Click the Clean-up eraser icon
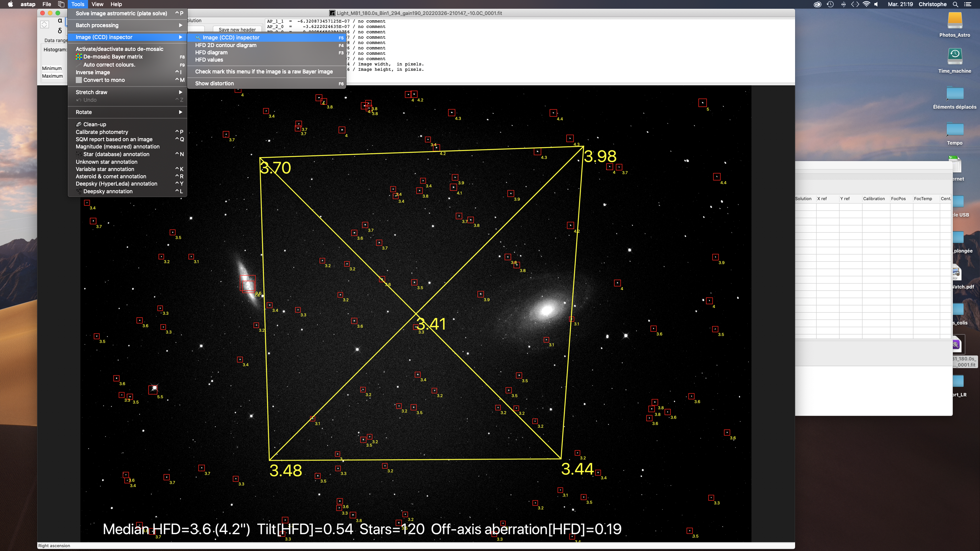The image size is (980, 551). click(79, 124)
